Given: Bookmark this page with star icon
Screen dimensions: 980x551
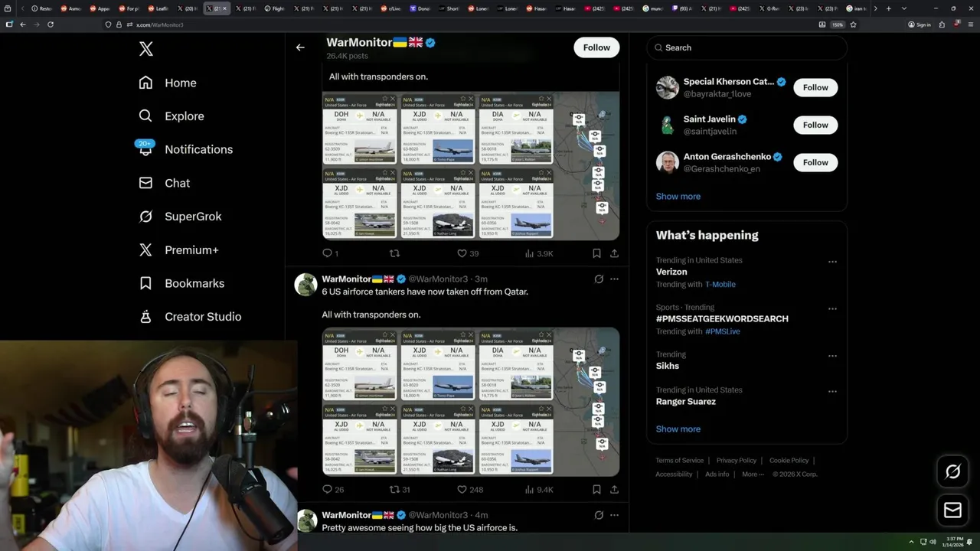Looking at the screenshot, I should point(853,24).
